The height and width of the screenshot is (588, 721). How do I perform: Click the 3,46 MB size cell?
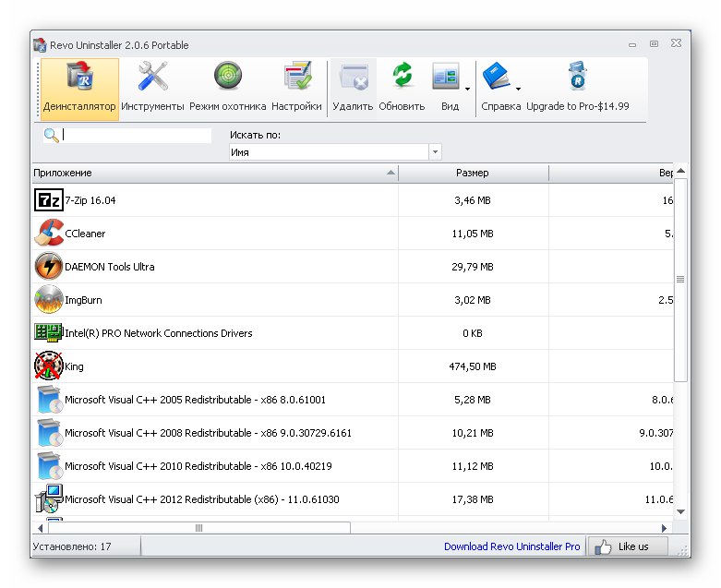[x=473, y=200]
